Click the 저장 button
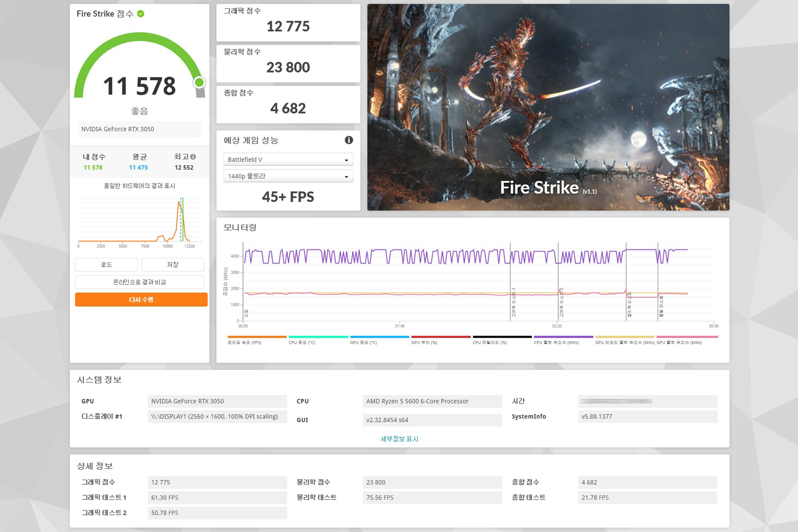Viewport: 798px width, 532px height. pyautogui.click(x=172, y=264)
